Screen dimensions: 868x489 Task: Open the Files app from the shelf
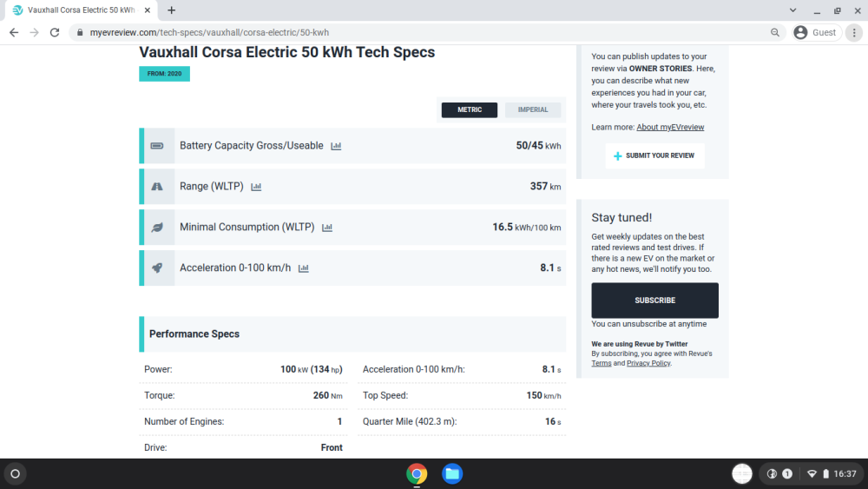(452, 474)
